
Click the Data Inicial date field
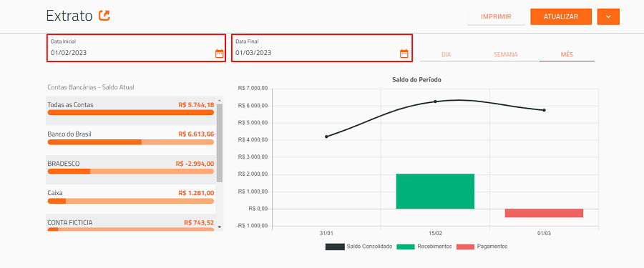[x=136, y=48]
